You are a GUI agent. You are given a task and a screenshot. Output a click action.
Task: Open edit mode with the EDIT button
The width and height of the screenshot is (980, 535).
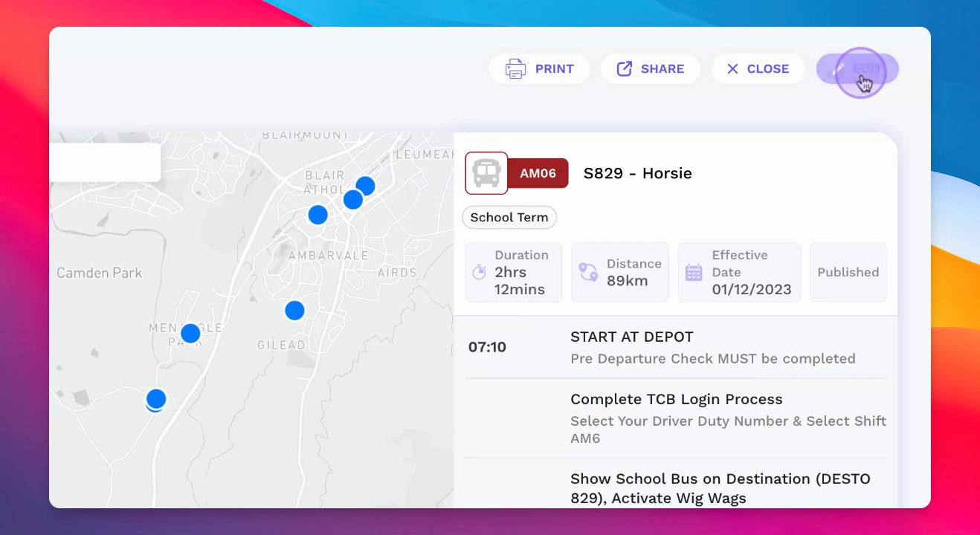[857, 68]
